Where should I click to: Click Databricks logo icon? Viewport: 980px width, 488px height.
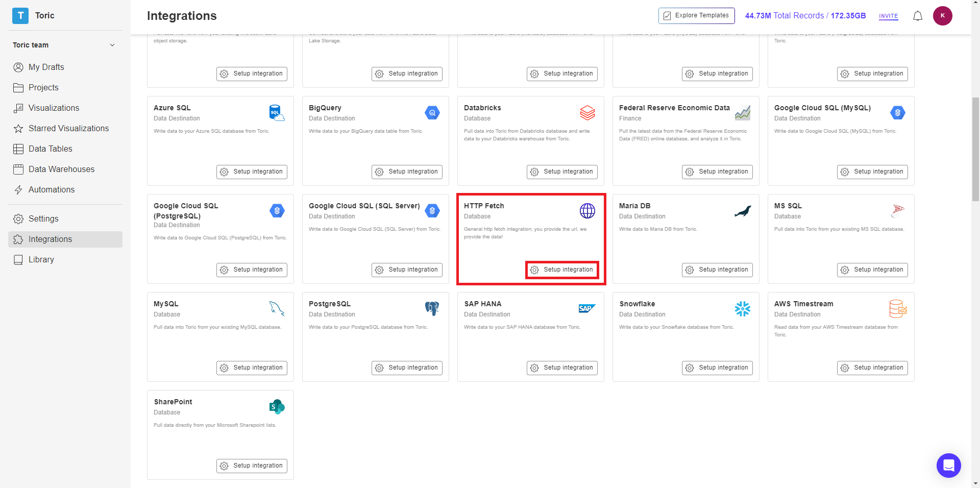point(587,113)
